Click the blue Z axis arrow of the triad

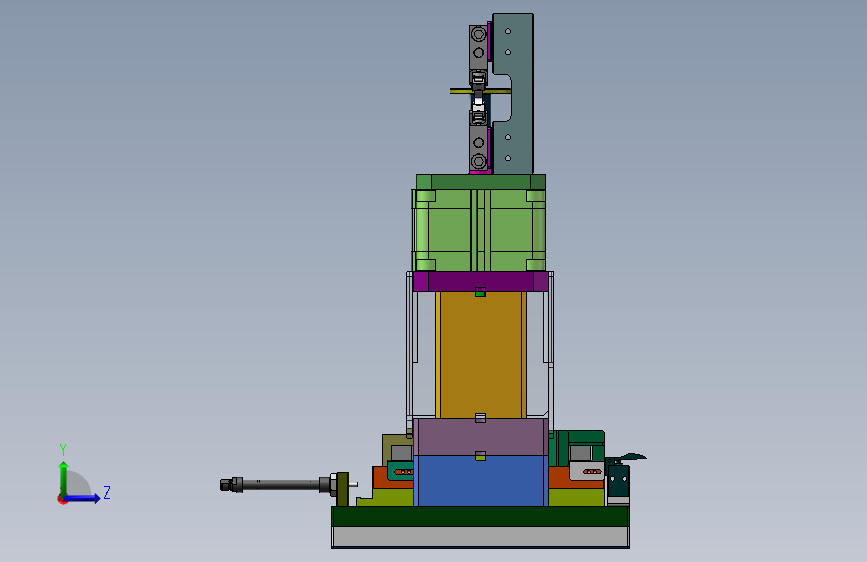82,498
